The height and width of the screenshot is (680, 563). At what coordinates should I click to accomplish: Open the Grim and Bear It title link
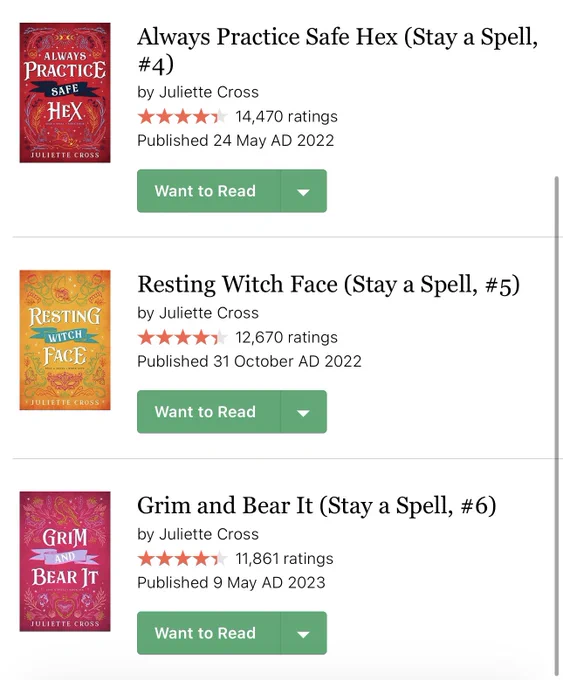(317, 506)
